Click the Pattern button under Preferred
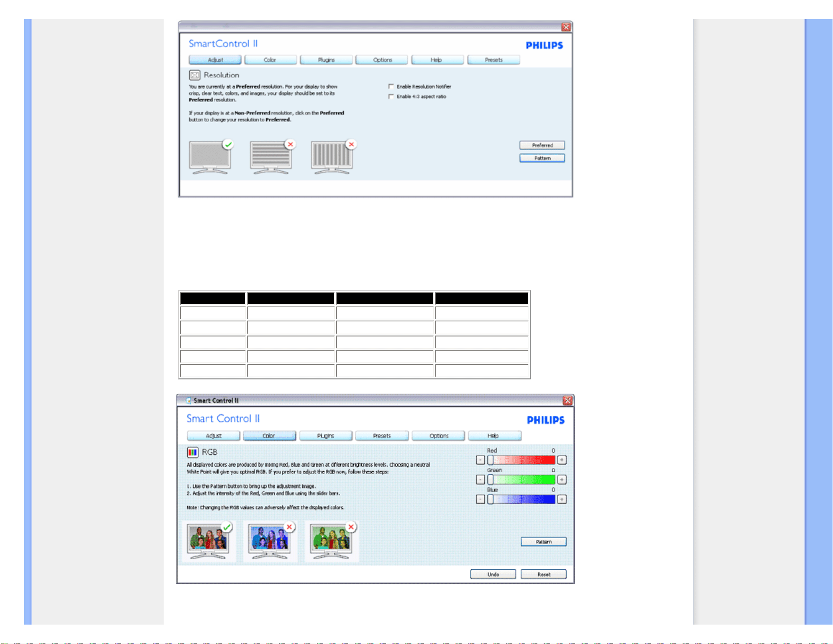Image resolution: width=833 pixels, height=644 pixels. [x=542, y=158]
